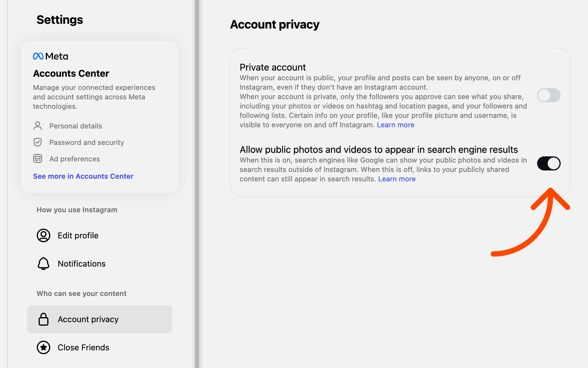Click the Personal details person icon
The image size is (588, 368).
point(38,126)
